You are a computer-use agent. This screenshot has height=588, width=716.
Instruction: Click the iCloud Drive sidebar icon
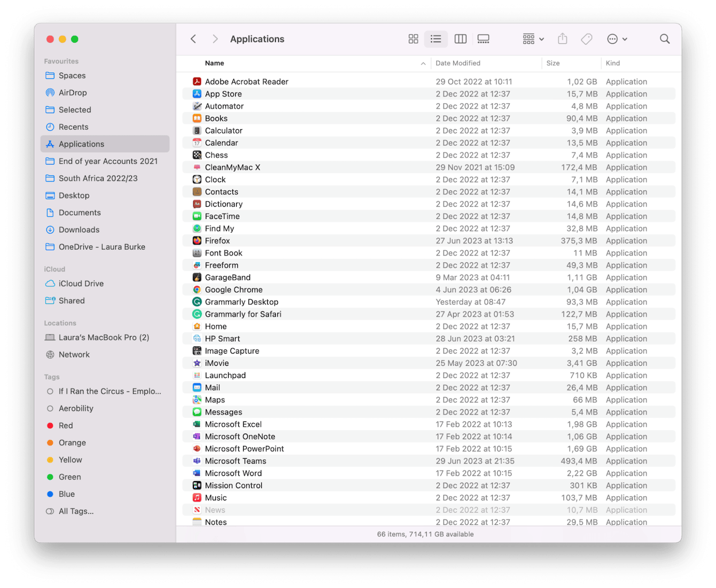pos(50,283)
